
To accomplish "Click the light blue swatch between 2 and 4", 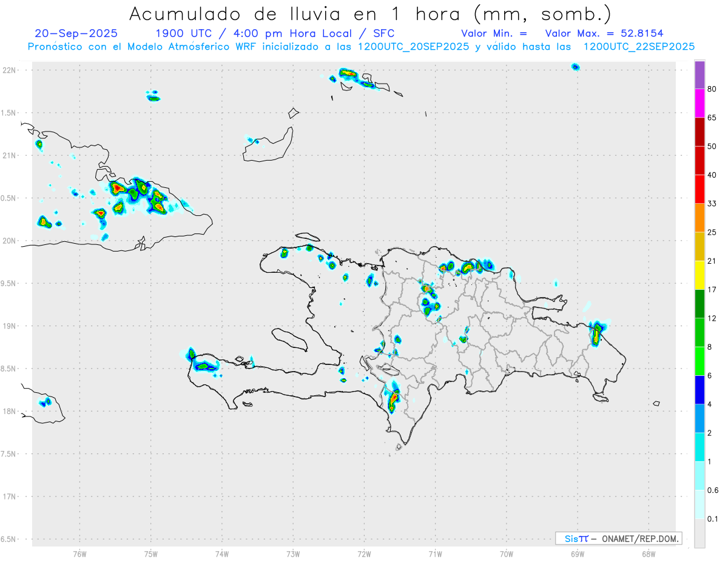I will click(x=699, y=418).
